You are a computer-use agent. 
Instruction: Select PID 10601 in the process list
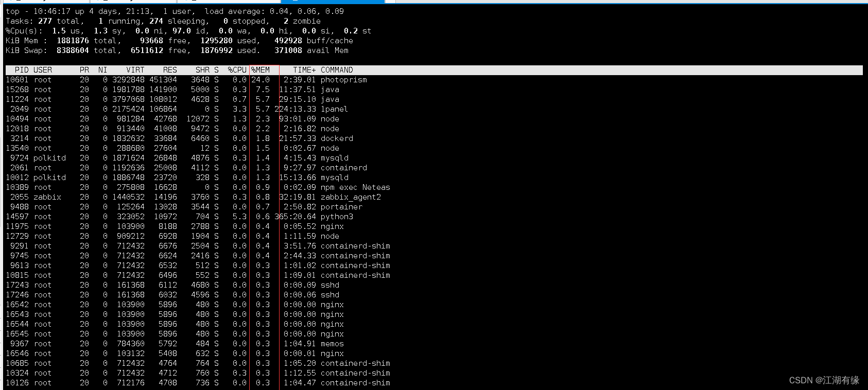pos(17,80)
